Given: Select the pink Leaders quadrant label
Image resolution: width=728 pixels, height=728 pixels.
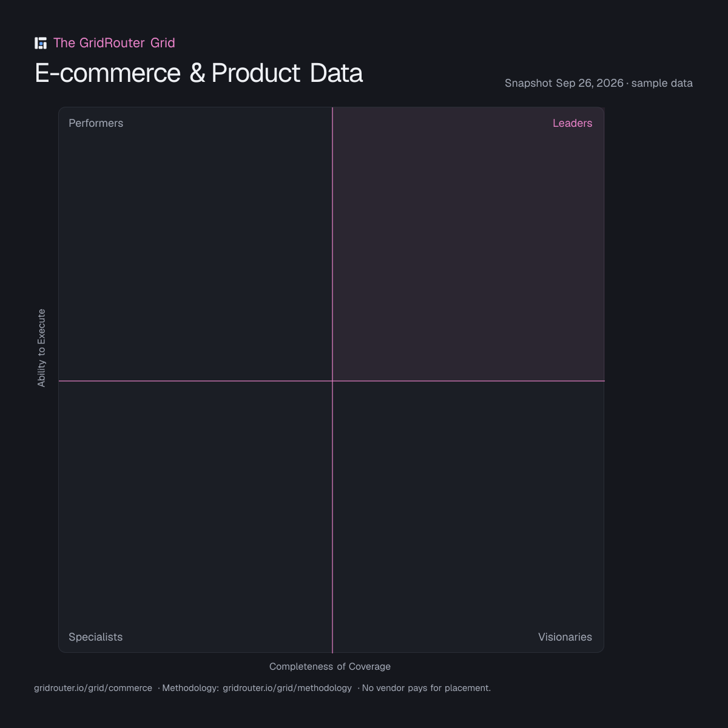Looking at the screenshot, I should click(x=572, y=123).
